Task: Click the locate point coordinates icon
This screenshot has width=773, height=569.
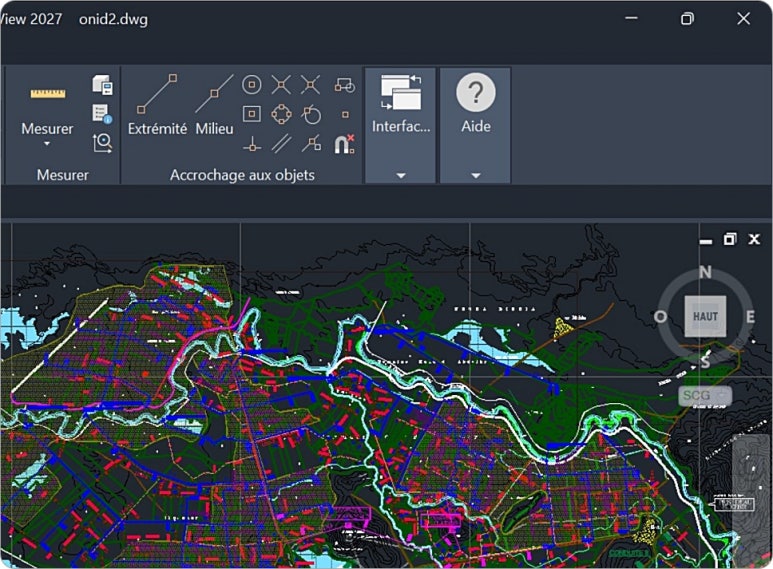Action: [x=102, y=143]
